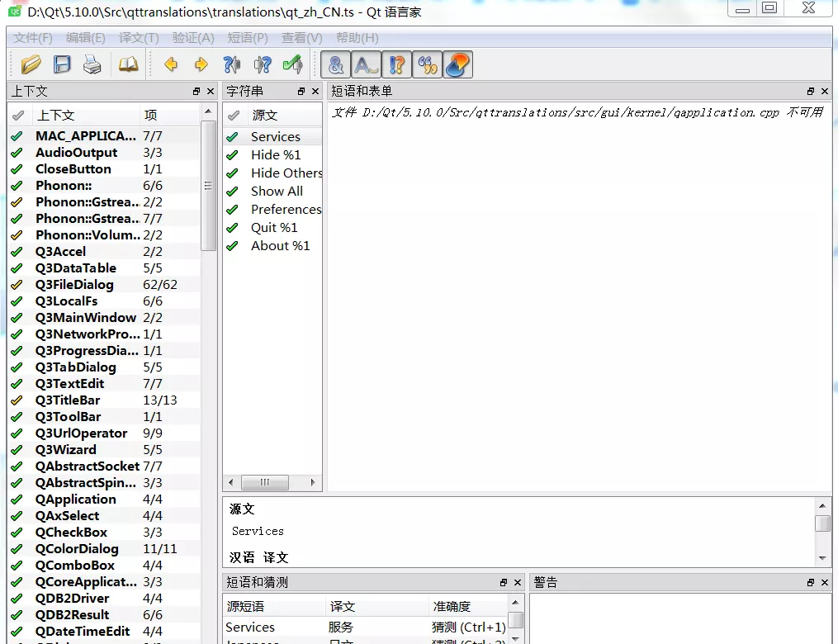838x644 pixels.
Task: Float the 短语和猜测 panel
Action: 504,583
